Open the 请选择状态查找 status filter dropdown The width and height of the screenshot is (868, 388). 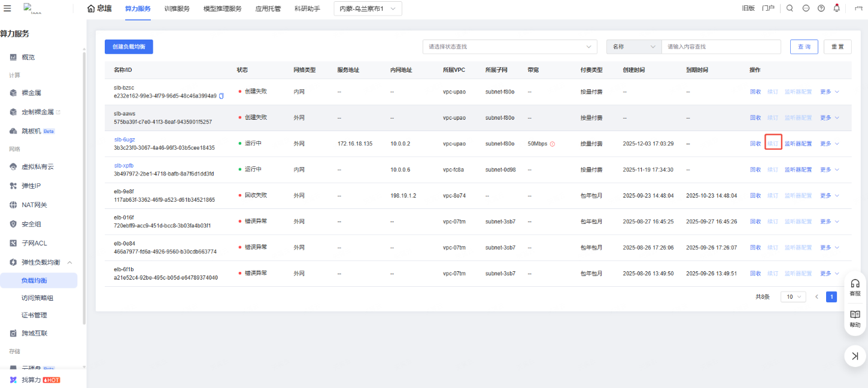509,47
